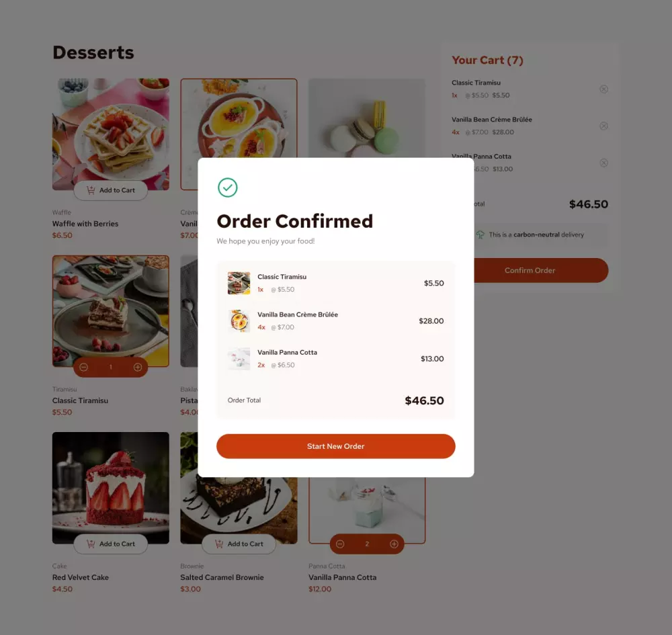The image size is (672, 635).
Task: Increase Vanilla Panna Cotta quantity plus icon
Action: coord(394,544)
